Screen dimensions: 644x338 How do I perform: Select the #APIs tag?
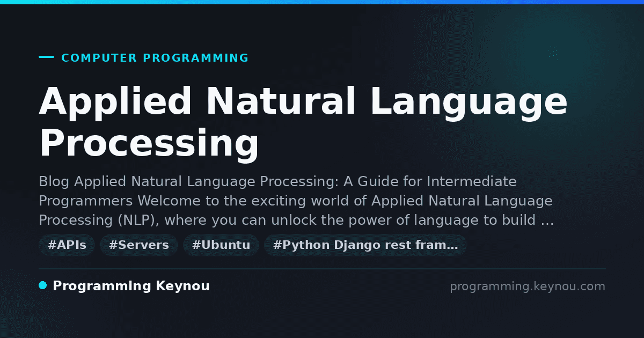[x=67, y=245]
